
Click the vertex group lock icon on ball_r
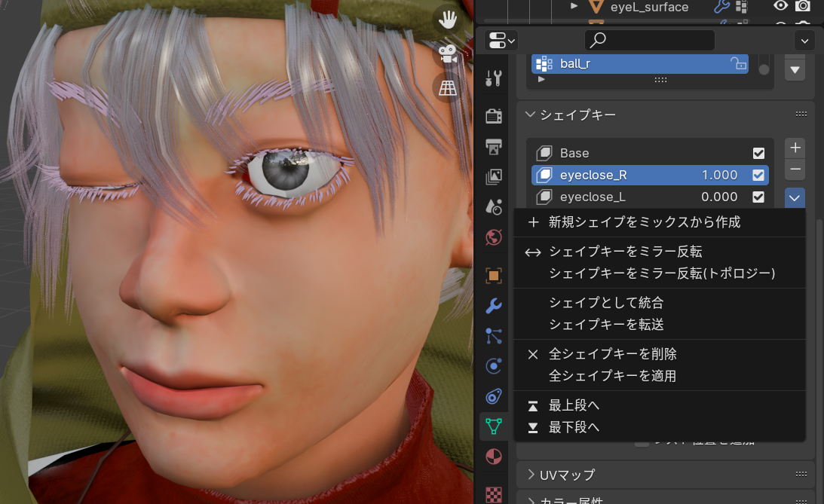pyautogui.click(x=738, y=63)
